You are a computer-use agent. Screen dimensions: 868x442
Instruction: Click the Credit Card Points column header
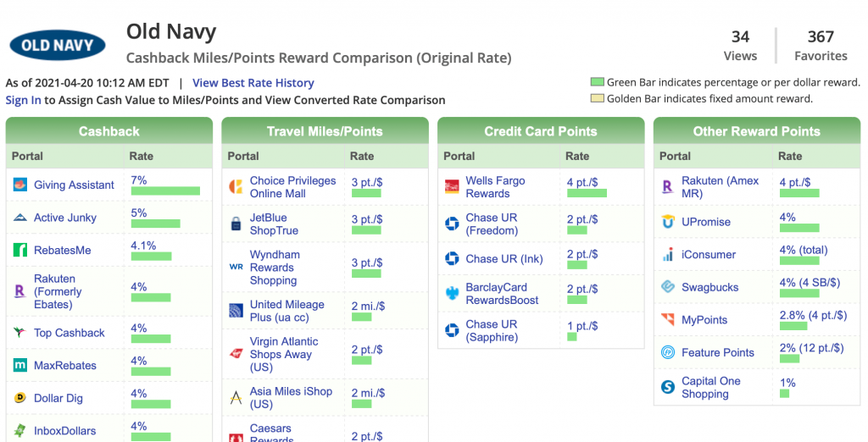(541, 131)
